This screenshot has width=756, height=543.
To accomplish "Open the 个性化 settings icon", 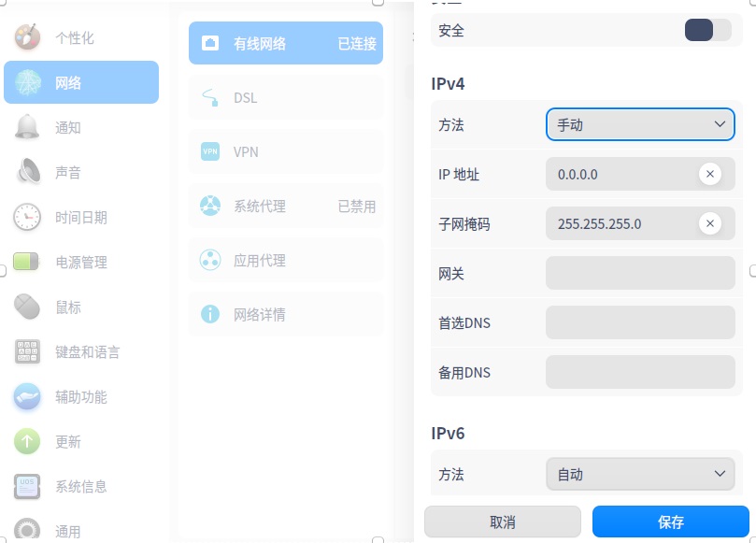I will pos(27,37).
